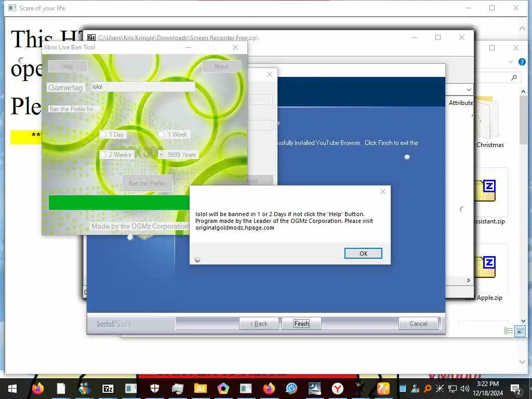Click the asterisk icon in system tray

point(440,389)
